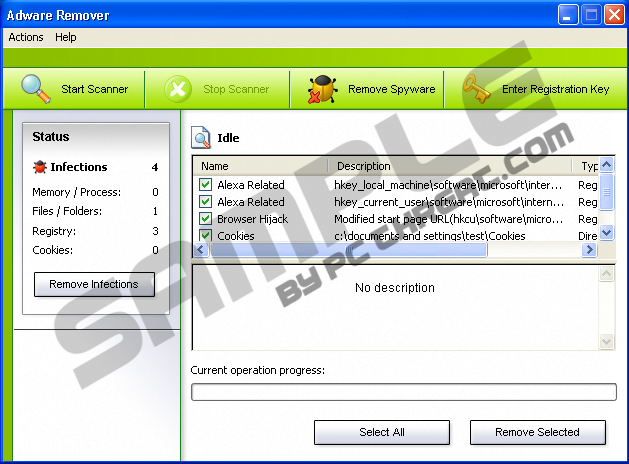Open the Actions menu
The height and width of the screenshot is (464, 629).
coord(26,37)
